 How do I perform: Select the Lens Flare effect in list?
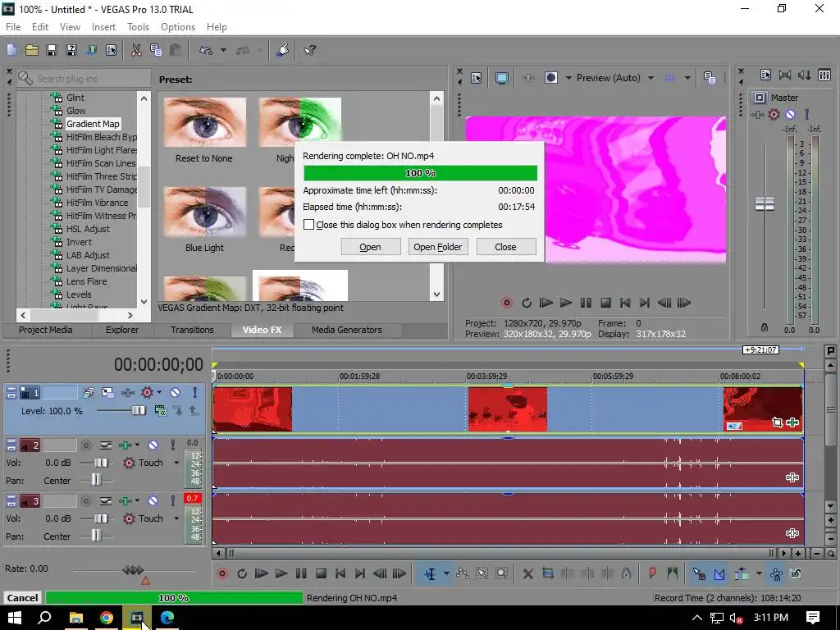pos(86,281)
